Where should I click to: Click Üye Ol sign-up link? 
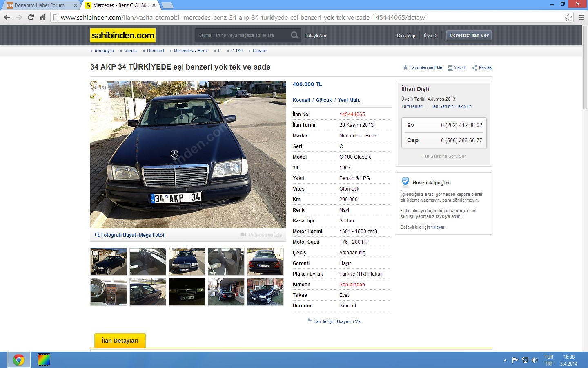pos(430,36)
